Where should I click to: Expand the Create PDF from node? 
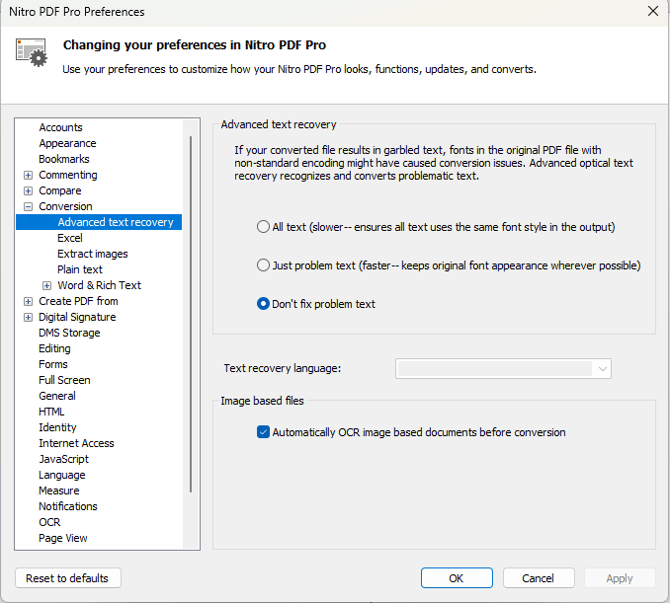pos(28,301)
